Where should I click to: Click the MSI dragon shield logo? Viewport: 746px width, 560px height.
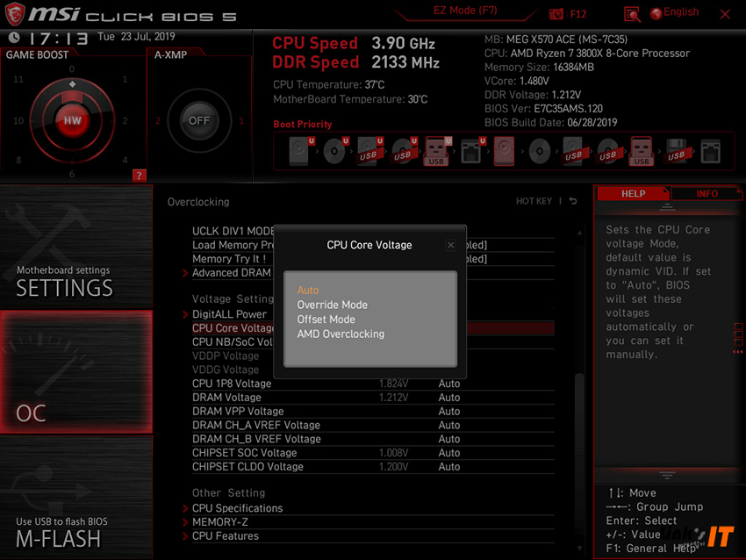15,14
